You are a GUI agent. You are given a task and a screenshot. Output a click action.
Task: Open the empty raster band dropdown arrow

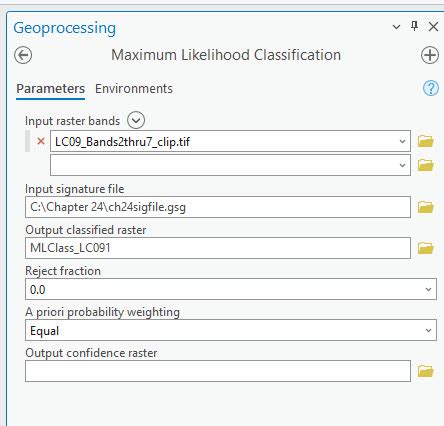pyautogui.click(x=402, y=165)
